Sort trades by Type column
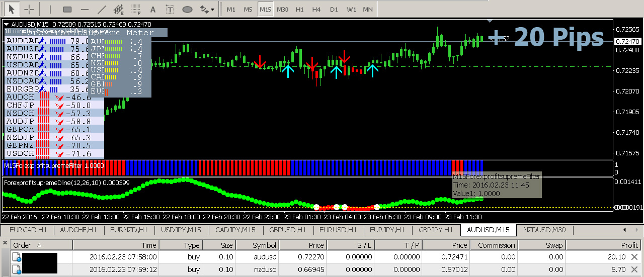The image size is (644, 277). pos(181,245)
